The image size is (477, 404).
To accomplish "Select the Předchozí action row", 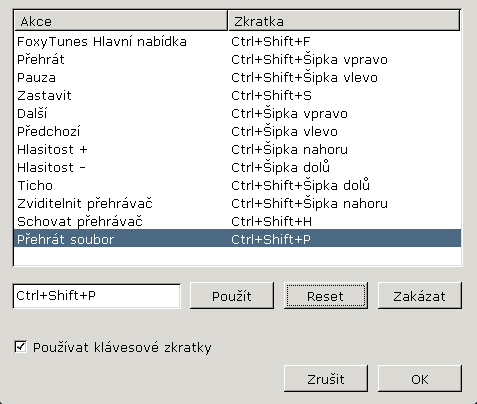I will pyautogui.click(x=237, y=132).
